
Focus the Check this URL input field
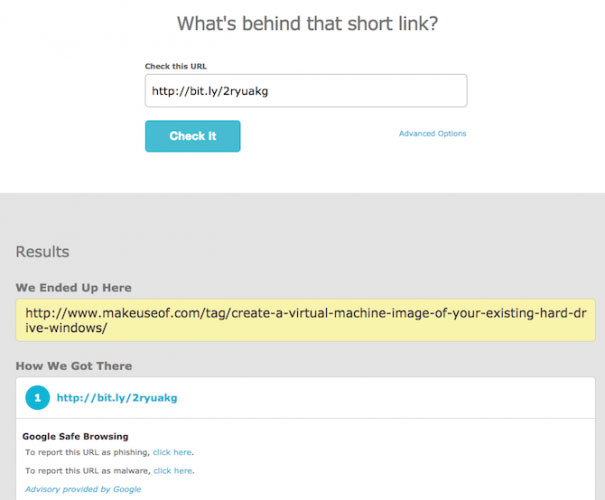click(x=306, y=91)
